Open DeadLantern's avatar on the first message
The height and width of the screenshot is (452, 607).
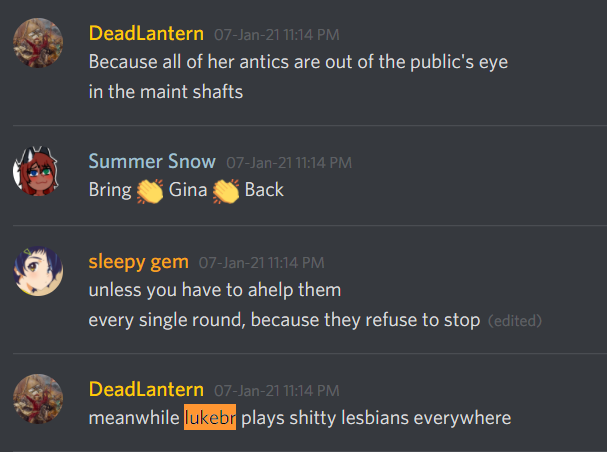(38, 43)
